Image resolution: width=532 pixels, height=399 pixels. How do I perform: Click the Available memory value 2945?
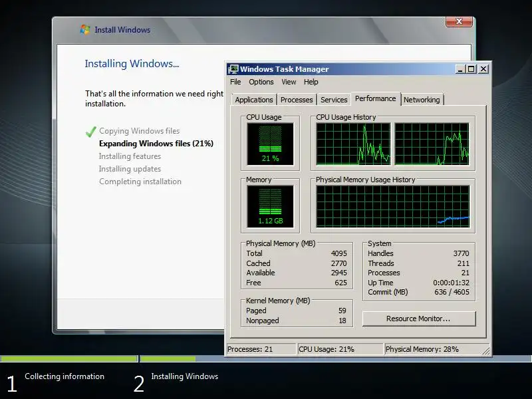click(x=339, y=273)
